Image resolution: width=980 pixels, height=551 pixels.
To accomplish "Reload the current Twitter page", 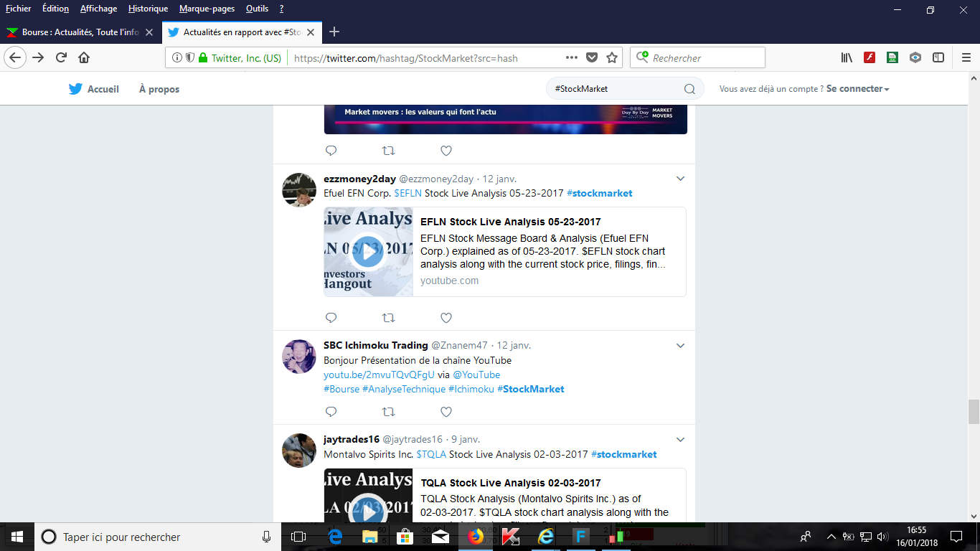I will click(61, 58).
